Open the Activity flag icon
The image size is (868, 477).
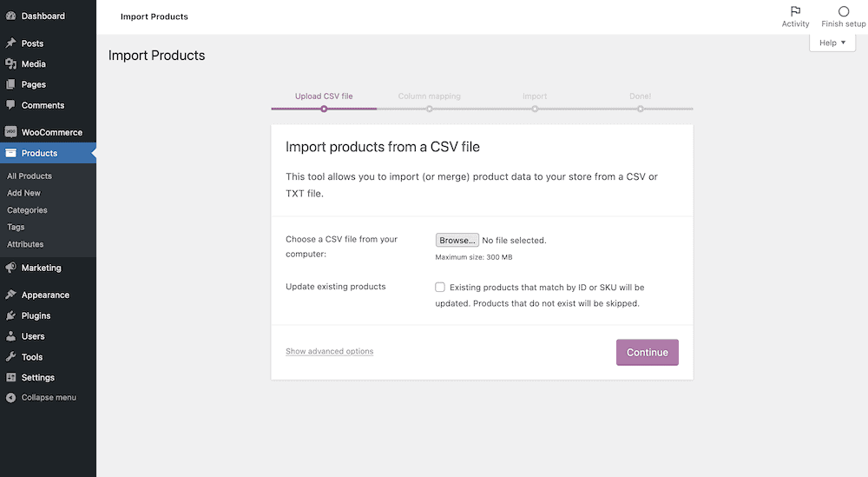pos(795,11)
